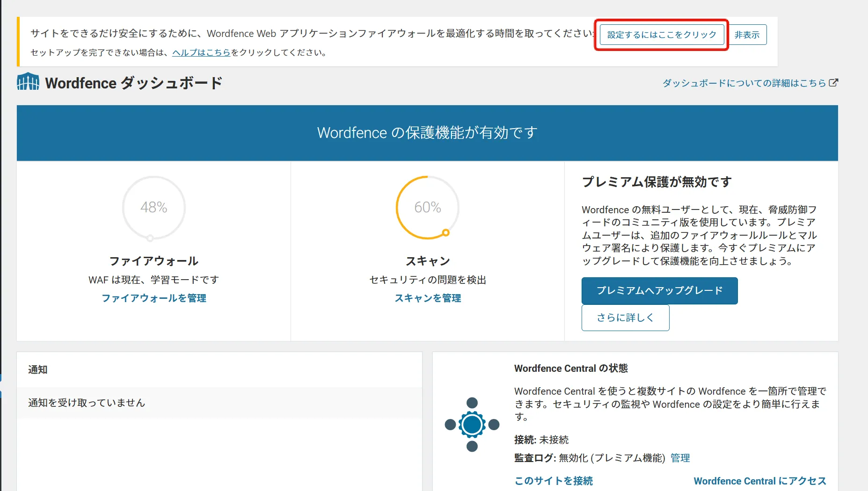Open 設定するにはここをクリック setup button

coord(661,34)
